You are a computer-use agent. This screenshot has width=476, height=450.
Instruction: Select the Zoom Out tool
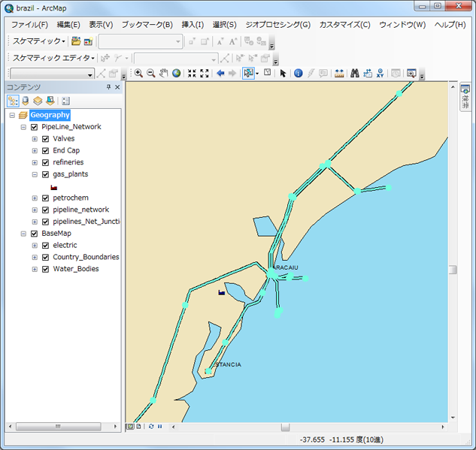tap(150, 74)
